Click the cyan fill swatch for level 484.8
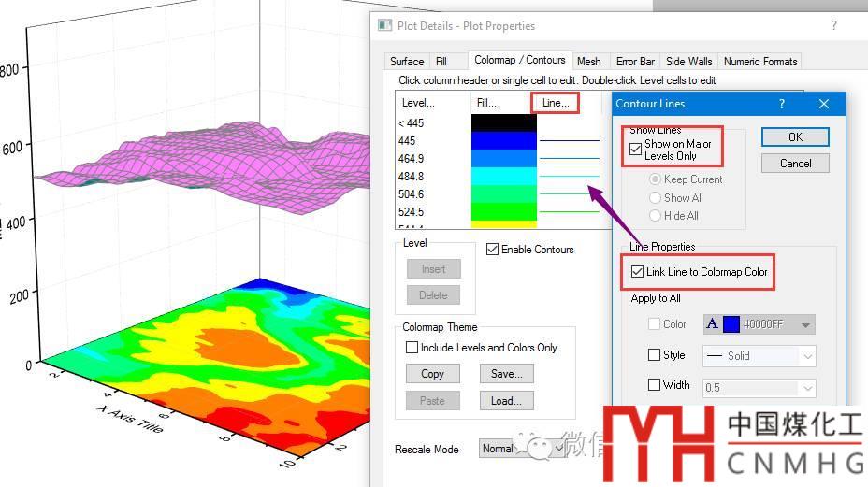This screenshot has height=487, width=868. coord(503,176)
